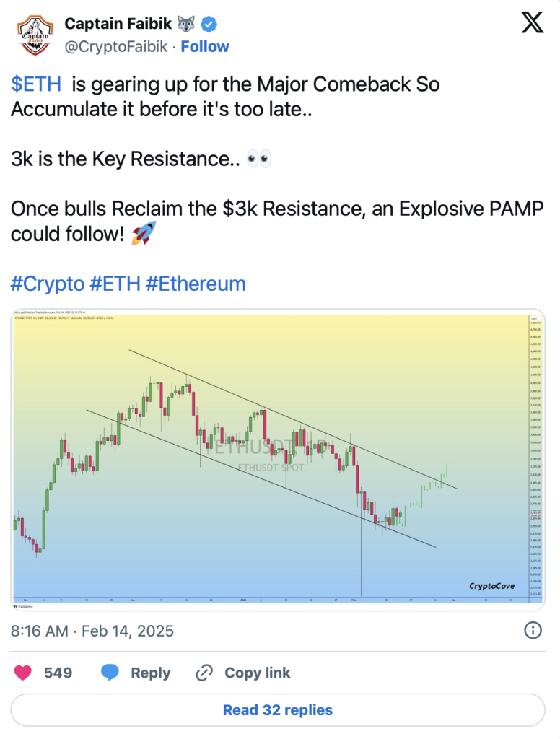The image size is (560, 739).
Task: Click the reply speech bubble icon
Action: [110, 673]
